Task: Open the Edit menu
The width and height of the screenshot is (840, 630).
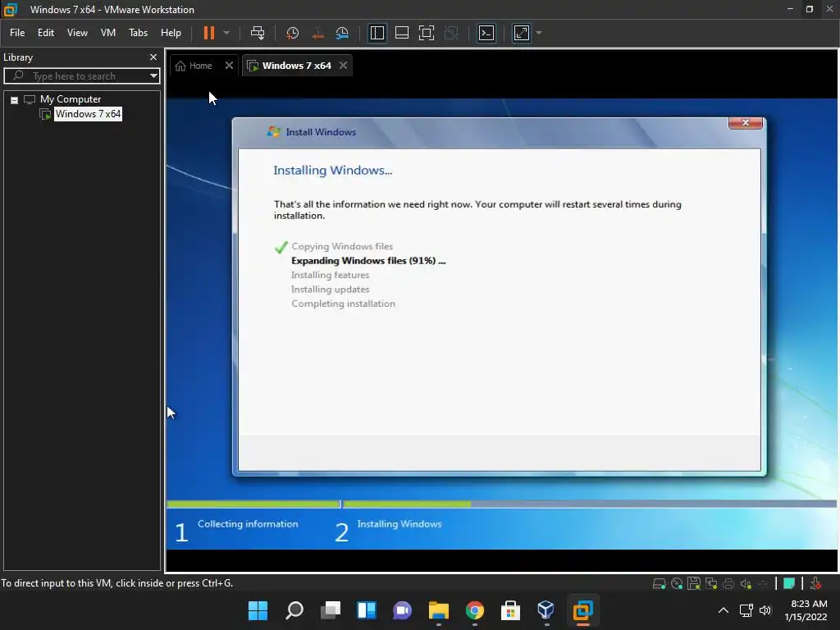Action: coord(46,33)
